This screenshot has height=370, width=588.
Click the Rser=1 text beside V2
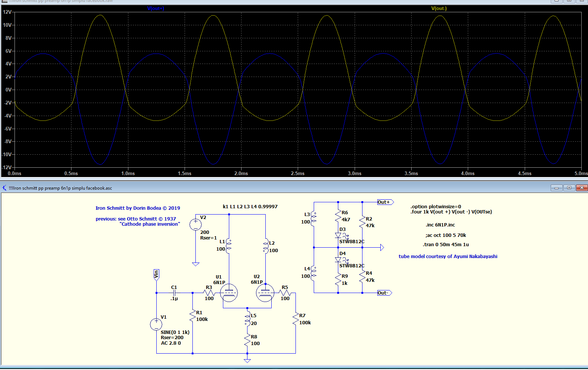pyautogui.click(x=208, y=238)
